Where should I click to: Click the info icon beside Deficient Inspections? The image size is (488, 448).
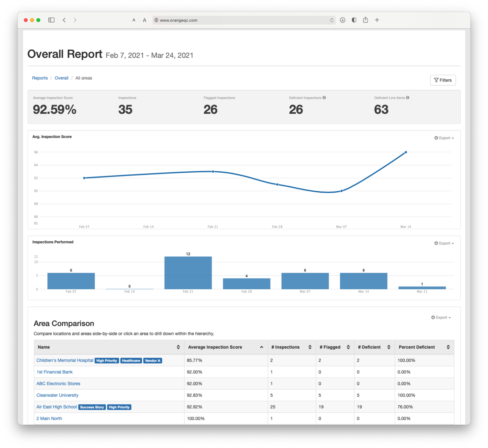324,98
